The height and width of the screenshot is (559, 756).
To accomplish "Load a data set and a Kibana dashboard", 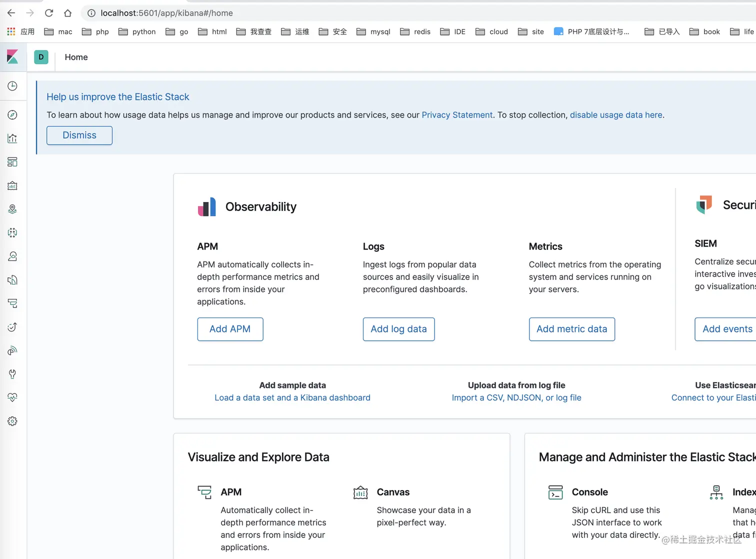I will pos(292,397).
